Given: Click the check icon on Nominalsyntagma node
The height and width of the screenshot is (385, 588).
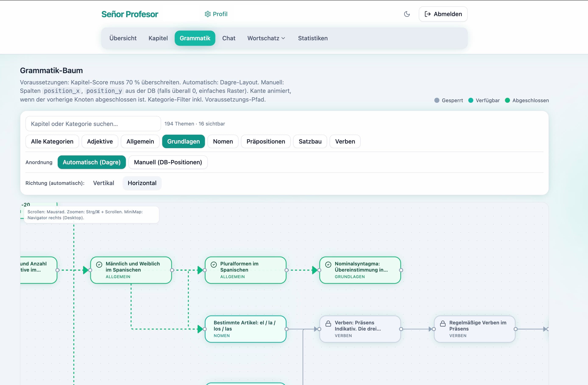Looking at the screenshot, I should pos(328,264).
